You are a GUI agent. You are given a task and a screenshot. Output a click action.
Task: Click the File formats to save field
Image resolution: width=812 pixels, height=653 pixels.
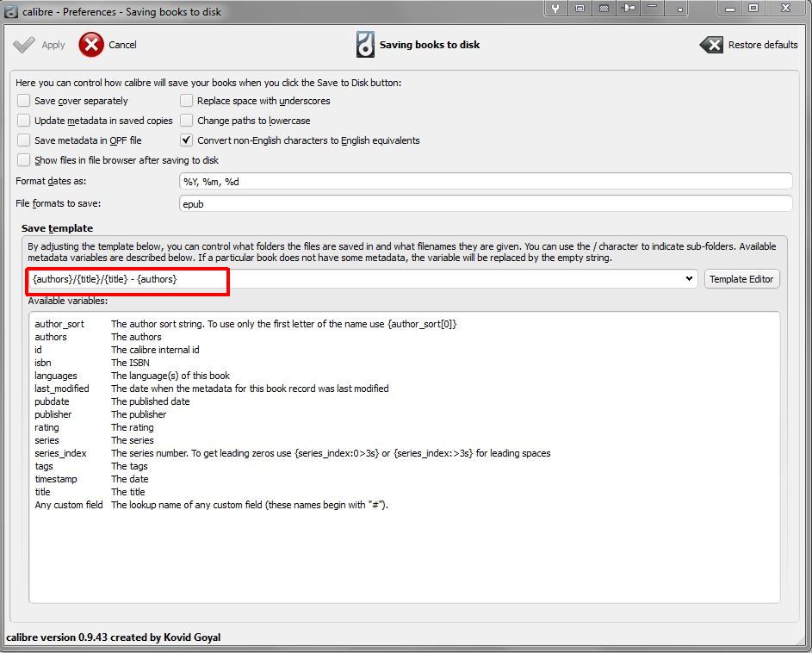pyautogui.click(x=486, y=203)
